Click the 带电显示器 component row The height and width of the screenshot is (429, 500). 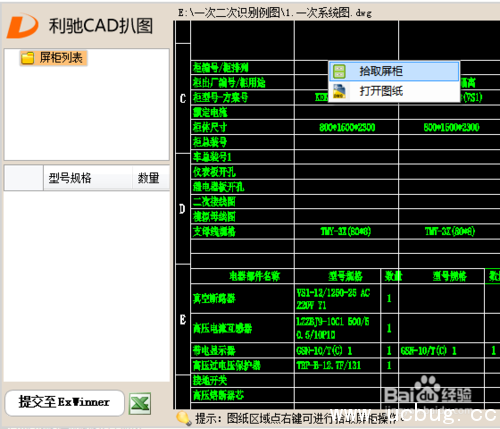point(214,350)
